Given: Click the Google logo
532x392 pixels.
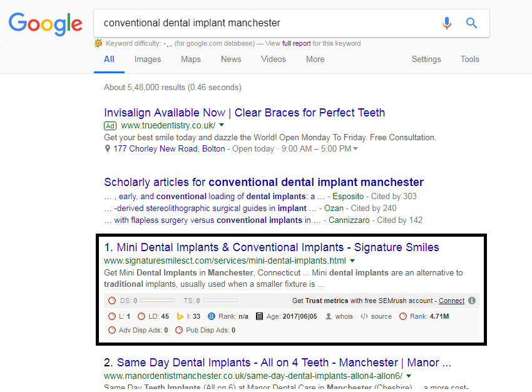Looking at the screenshot, I should point(46,24).
